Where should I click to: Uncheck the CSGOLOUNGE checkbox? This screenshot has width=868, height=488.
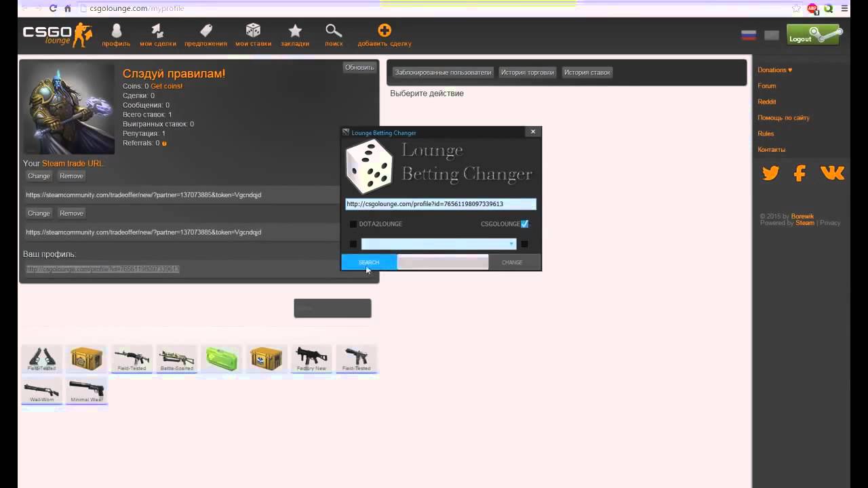click(x=524, y=224)
